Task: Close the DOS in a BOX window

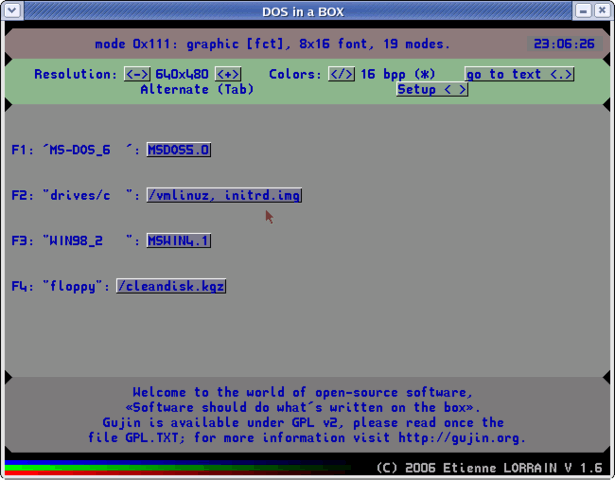Action: [x=602, y=11]
